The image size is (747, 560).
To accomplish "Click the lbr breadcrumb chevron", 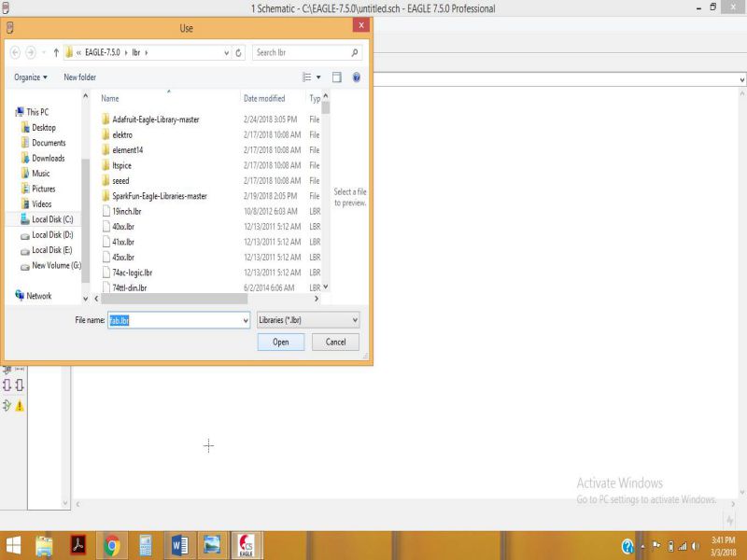I will [x=147, y=52].
